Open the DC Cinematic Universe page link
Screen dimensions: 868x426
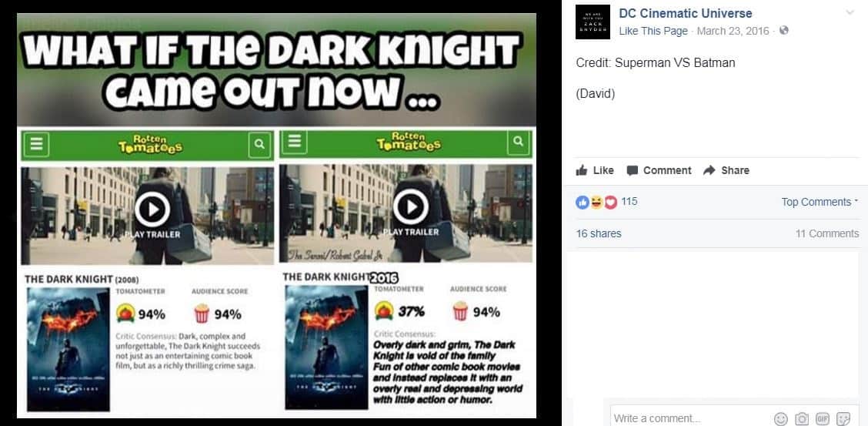pyautogui.click(x=686, y=13)
